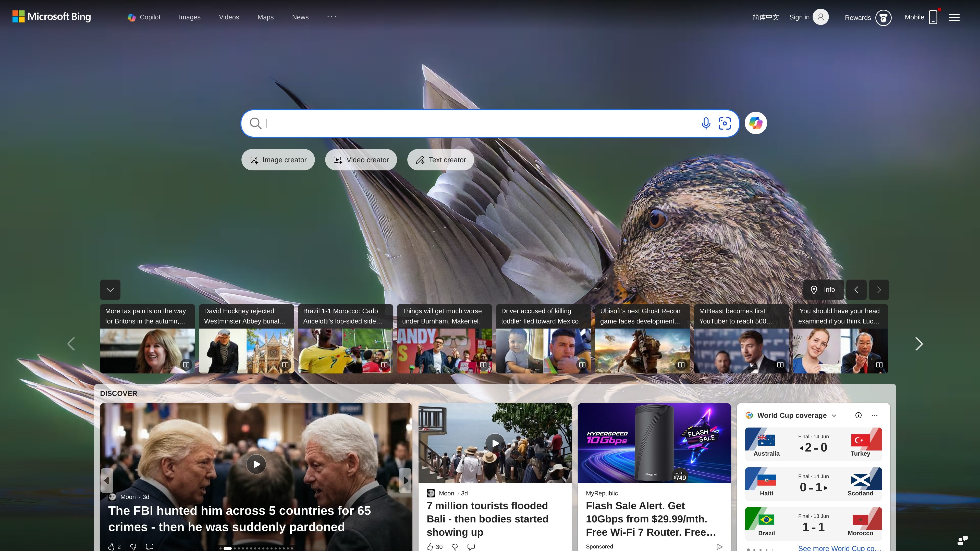
Task: Dislike the Bali tourists article
Action: pyautogui.click(x=455, y=547)
